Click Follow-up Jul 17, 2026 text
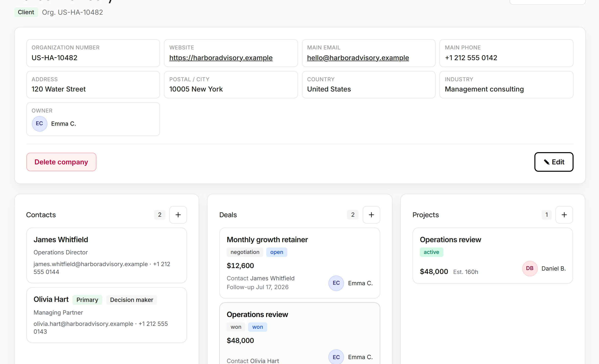Screen dimensions: 599x364 [x=257, y=287]
